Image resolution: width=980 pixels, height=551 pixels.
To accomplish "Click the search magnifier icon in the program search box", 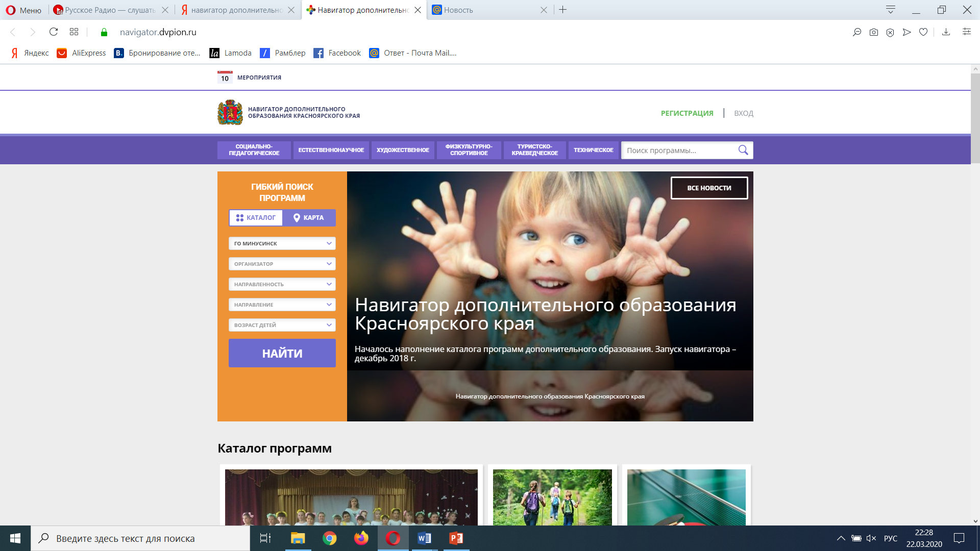I will [743, 150].
